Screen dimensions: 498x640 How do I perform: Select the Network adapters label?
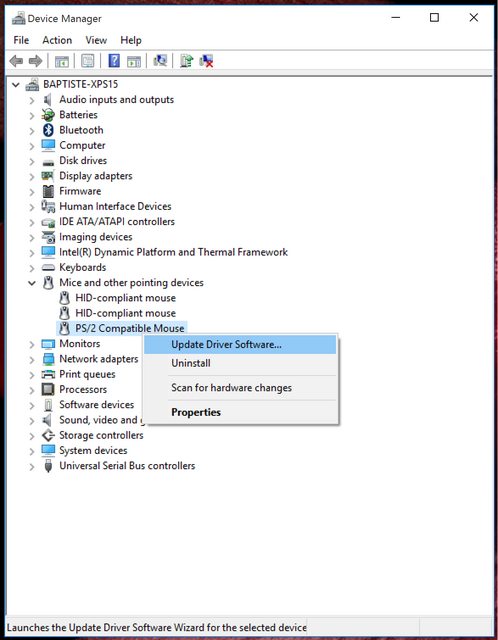click(99, 359)
